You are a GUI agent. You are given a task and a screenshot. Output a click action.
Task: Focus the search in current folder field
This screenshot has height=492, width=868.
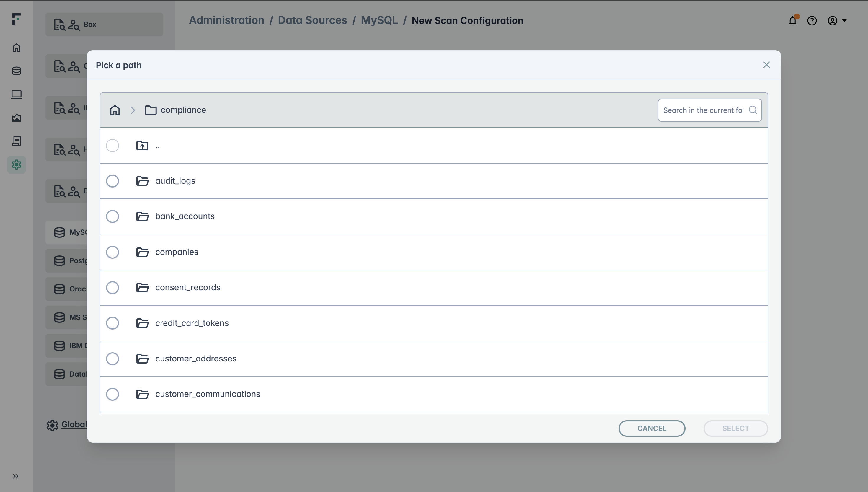click(x=703, y=110)
